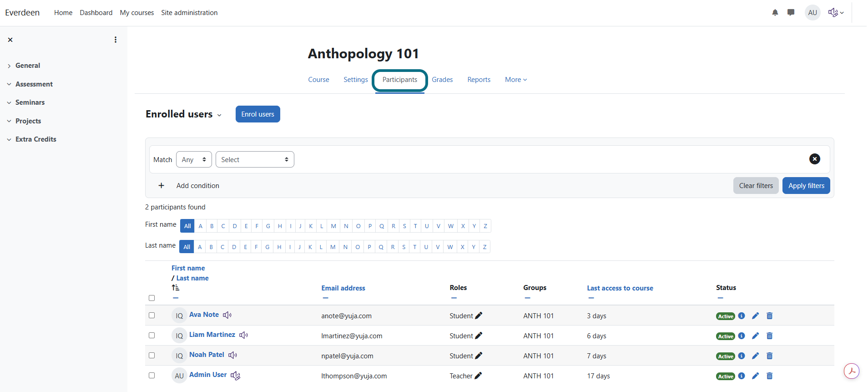Click the audio speaker icon beside Ava Note
The image size is (868, 392).
(227, 315)
